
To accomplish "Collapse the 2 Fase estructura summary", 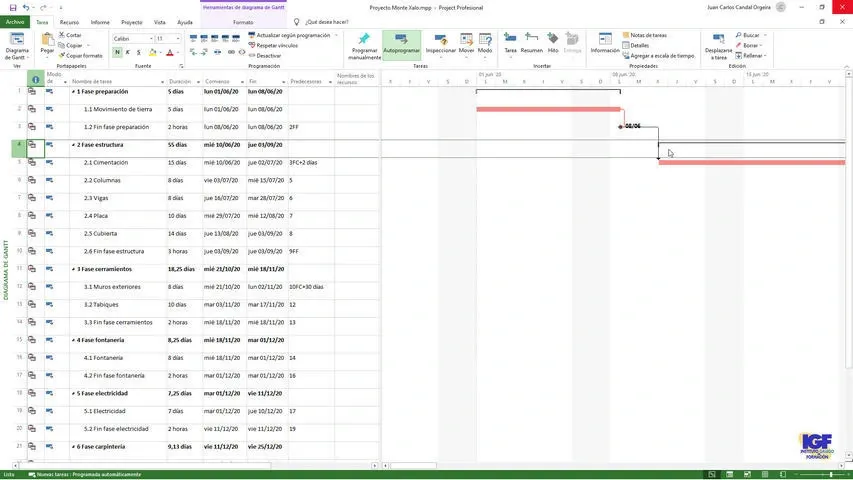I will click(x=73, y=145).
